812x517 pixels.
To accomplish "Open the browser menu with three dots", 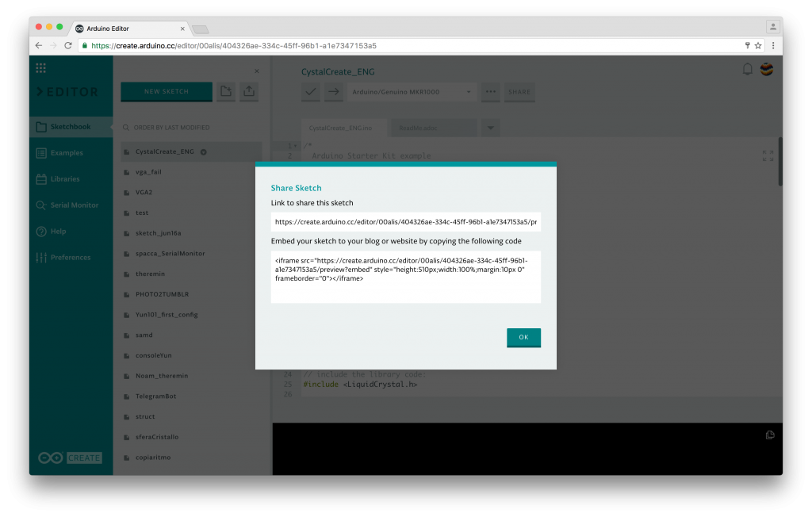I will 773,45.
